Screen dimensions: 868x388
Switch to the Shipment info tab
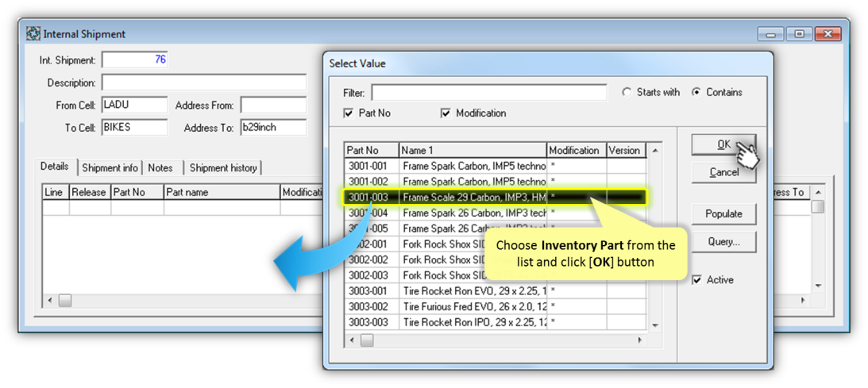click(110, 168)
